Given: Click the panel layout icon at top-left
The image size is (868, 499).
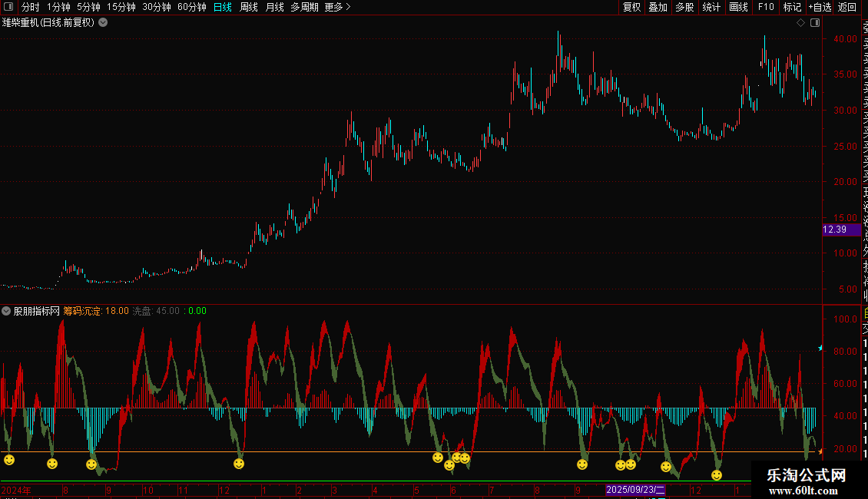Looking at the screenshot, I should 8,7.
